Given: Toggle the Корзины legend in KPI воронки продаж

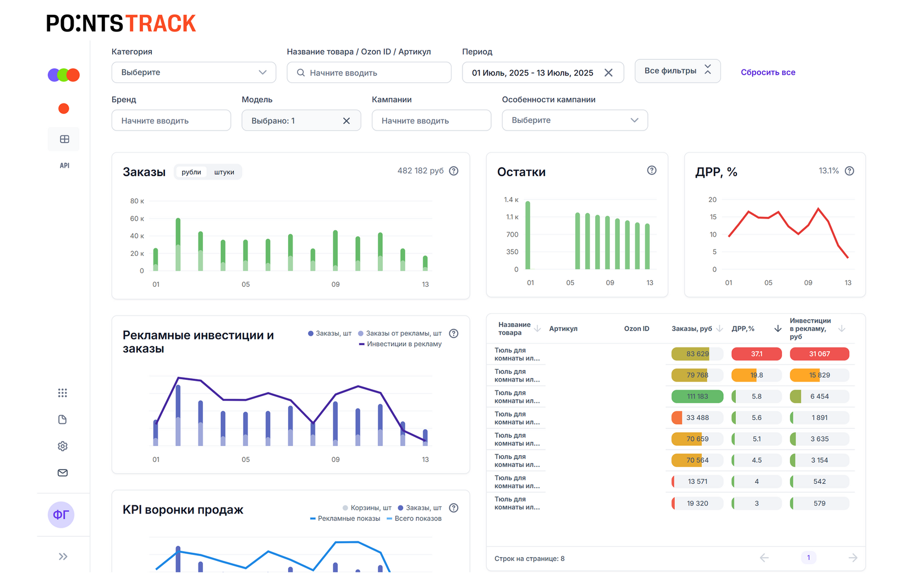Looking at the screenshot, I should click(x=367, y=508).
